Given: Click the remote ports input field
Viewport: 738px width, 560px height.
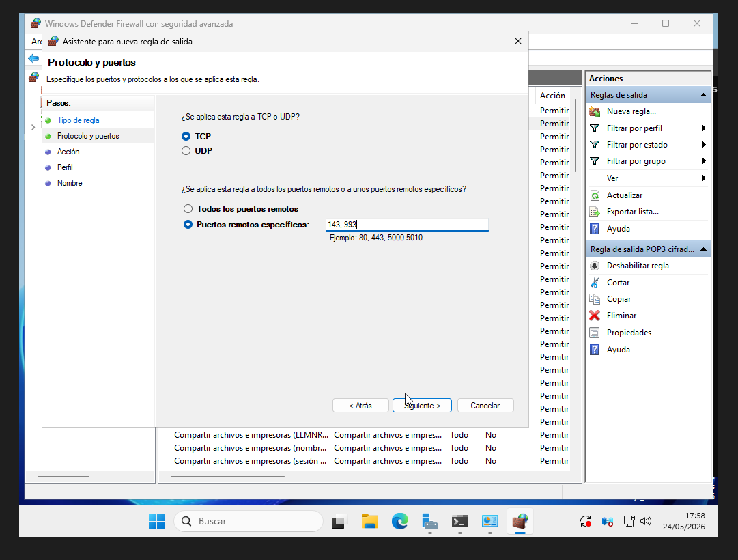Looking at the screenshot, I should coord(407,225).
